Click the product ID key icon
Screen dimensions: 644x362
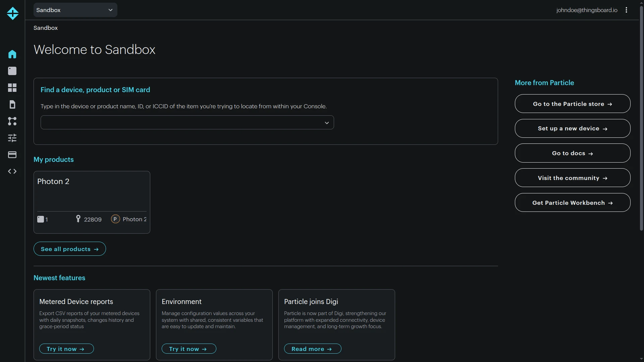click(78, 219)
